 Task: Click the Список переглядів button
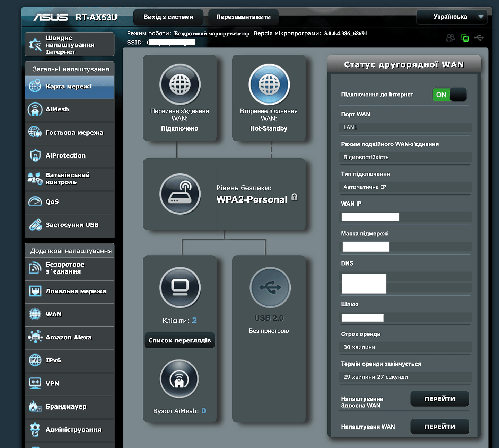pyautogui.click(x=180, y=340)
